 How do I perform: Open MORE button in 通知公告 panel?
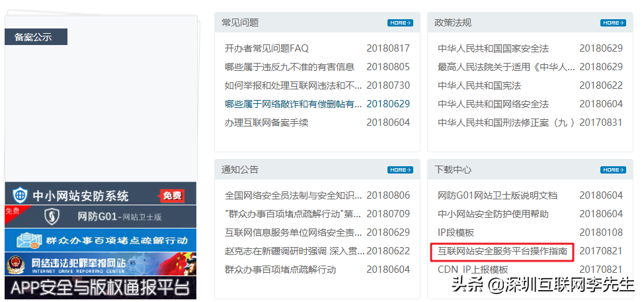coord(400,170)
